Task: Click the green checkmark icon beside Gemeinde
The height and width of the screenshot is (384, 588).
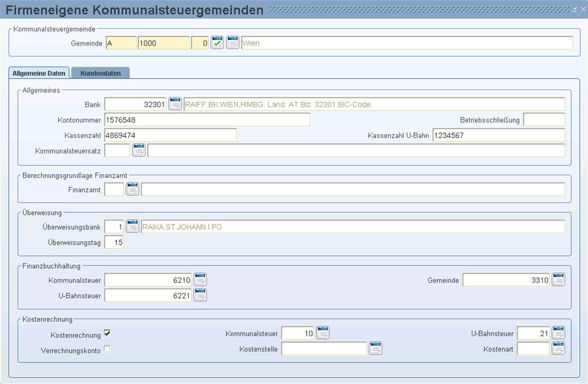Action: tap(218, 43)
